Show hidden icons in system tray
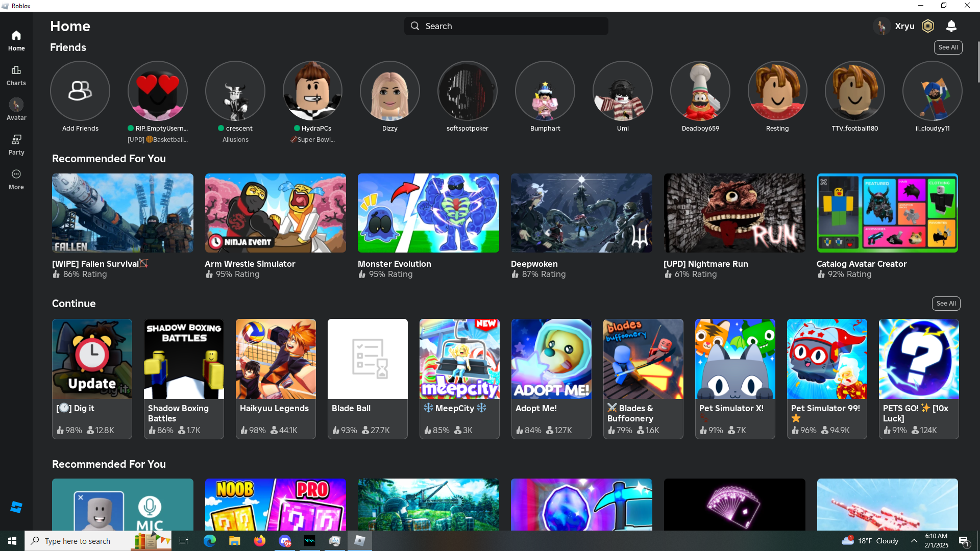 pyautogui.click(x=914, y=541)
